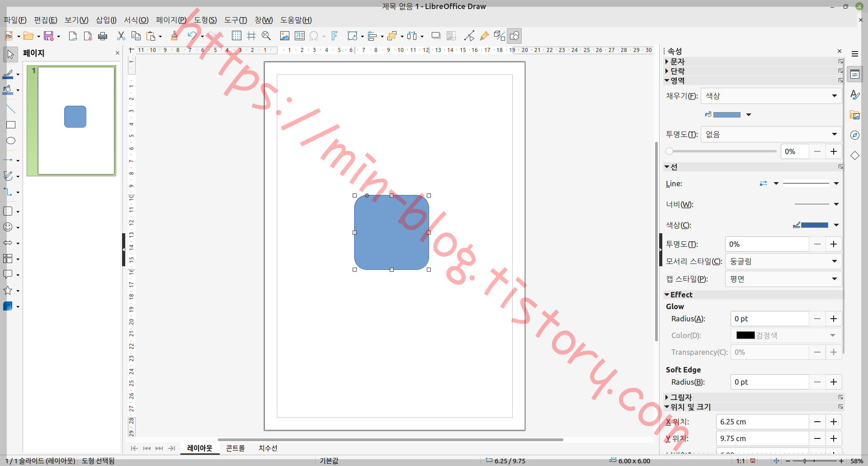The image size is (868, 466).
Task: Click the fill color swatch
Action: [x=727, y=115]
